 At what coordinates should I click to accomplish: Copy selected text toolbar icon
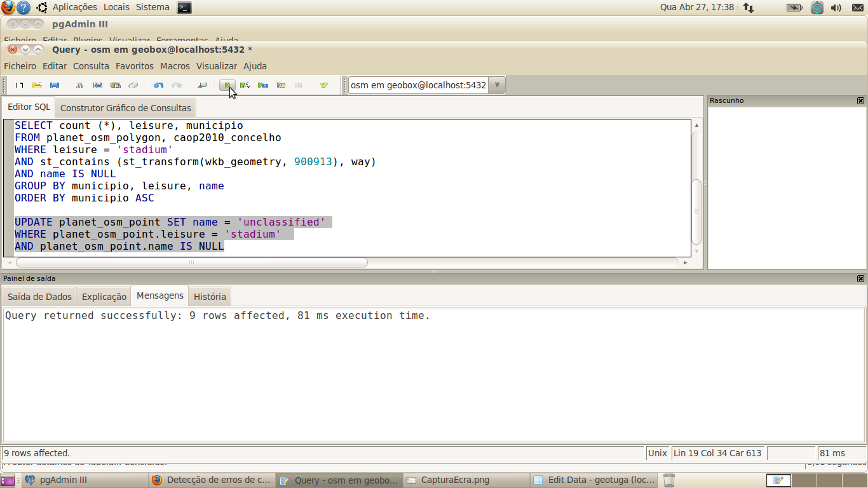pyautogui.click(x=98, y=85)
